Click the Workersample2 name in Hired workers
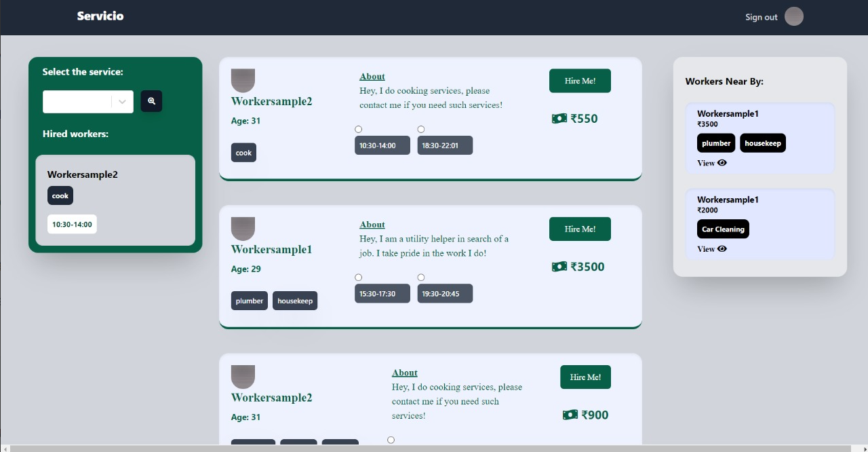868x452 pixels. [x=83, y=174]
